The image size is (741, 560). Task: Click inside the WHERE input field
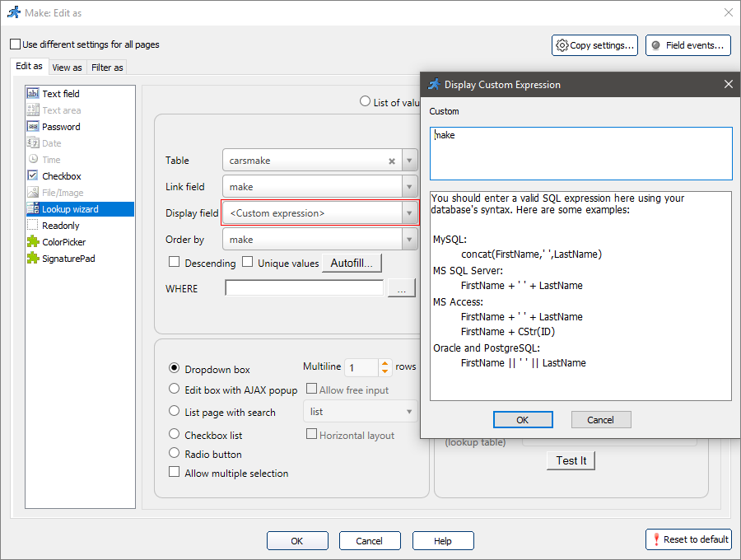tap(305, 288)
